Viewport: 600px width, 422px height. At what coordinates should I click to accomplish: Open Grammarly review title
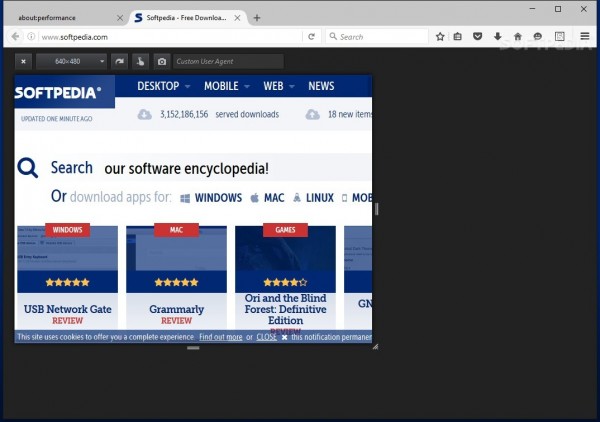click(176, 309)
